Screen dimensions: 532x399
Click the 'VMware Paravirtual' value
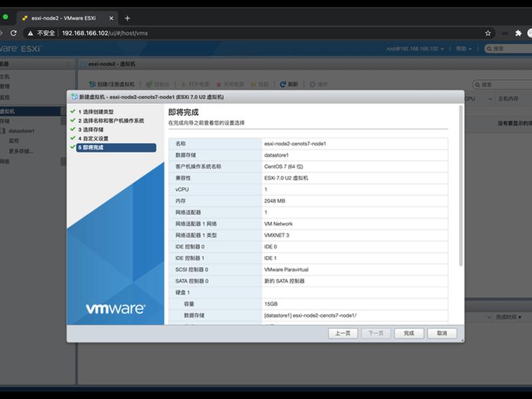pos(287,270)
